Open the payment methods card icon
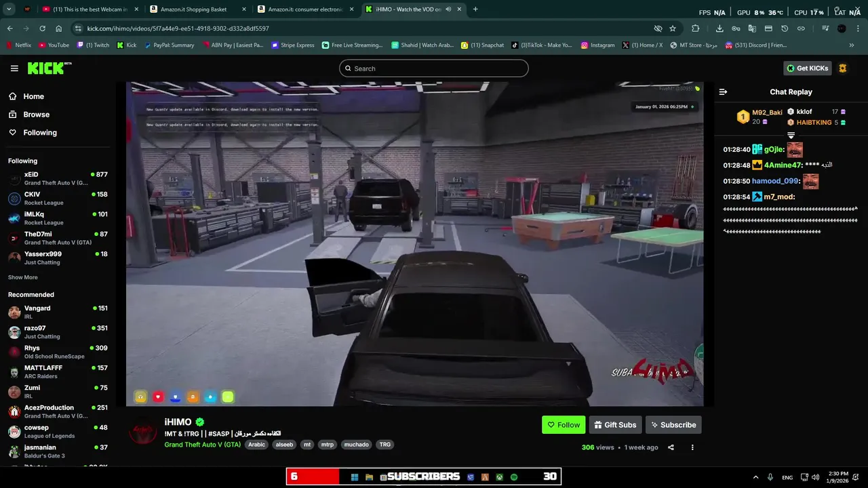The height and width of the screenshot is (488, 868). (x=768, y=28)
